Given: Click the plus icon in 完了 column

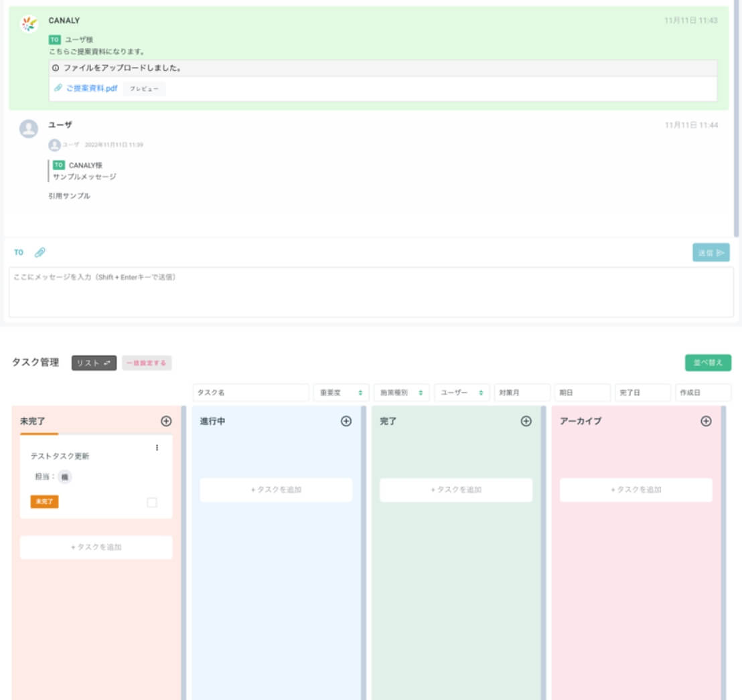Looking at the screenshot, I should pos(526,421).
